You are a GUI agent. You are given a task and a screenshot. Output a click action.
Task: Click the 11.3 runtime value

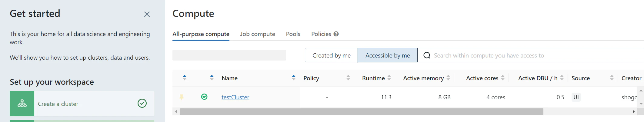386,97
